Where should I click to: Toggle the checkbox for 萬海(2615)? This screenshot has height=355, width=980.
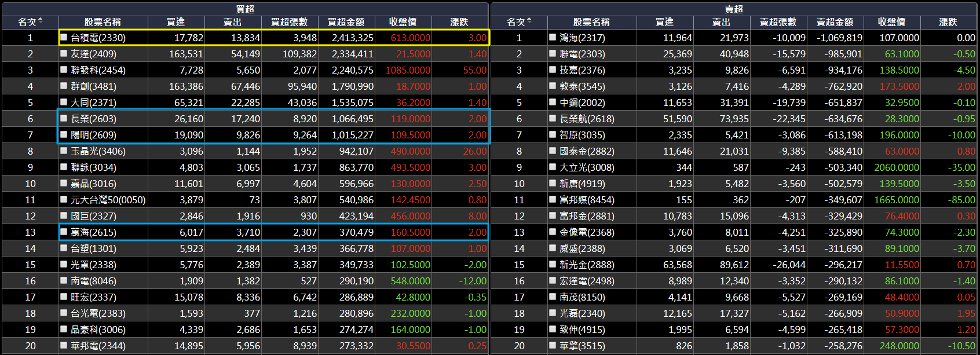pos(64,232)
